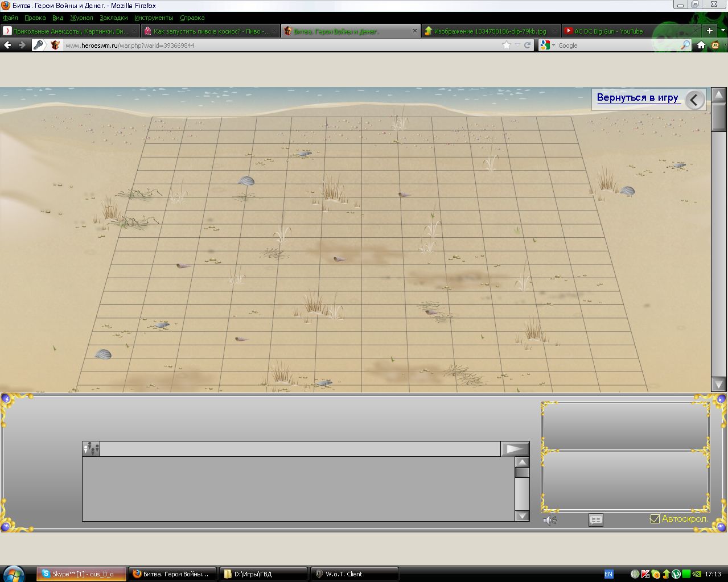Click the site favicon beside the URL
Viewport: 728px width, 582px height.
55,45
